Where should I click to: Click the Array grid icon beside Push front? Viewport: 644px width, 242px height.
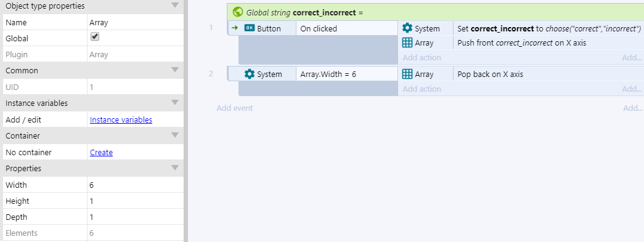[407, 42]
